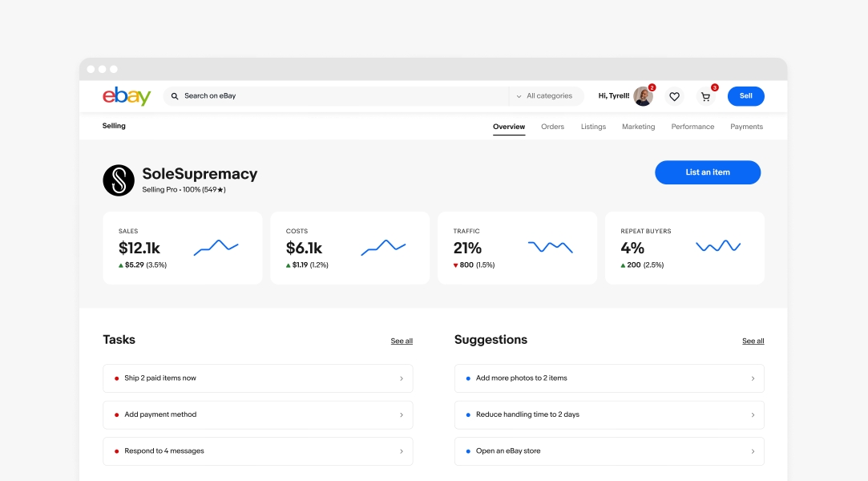Screen dimensions: 868x481
Task: Open See all suggestions link
Action: (753, 341)
